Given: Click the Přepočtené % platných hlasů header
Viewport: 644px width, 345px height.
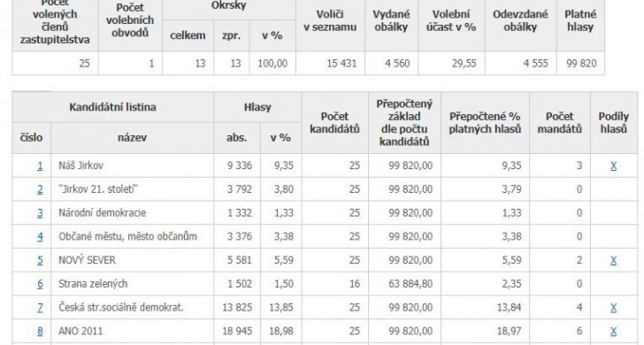Looking at the screenshot, I should coord(485,122).
